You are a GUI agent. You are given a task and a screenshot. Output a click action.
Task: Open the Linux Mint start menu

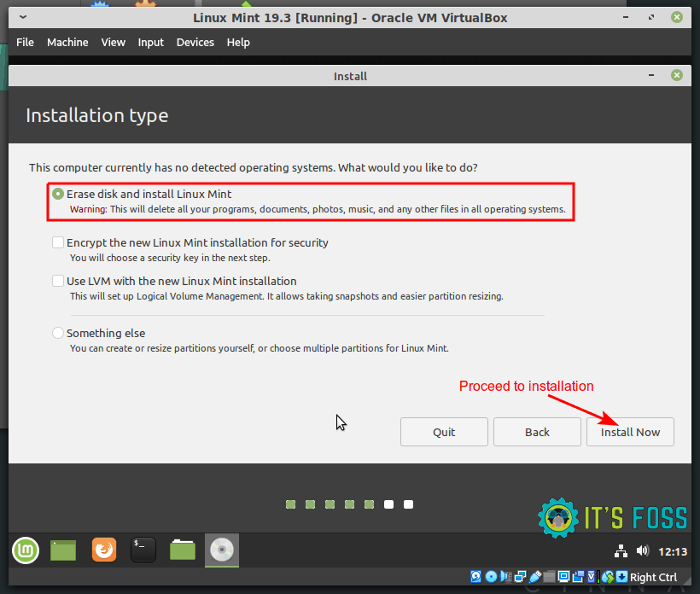pos(25,550)
